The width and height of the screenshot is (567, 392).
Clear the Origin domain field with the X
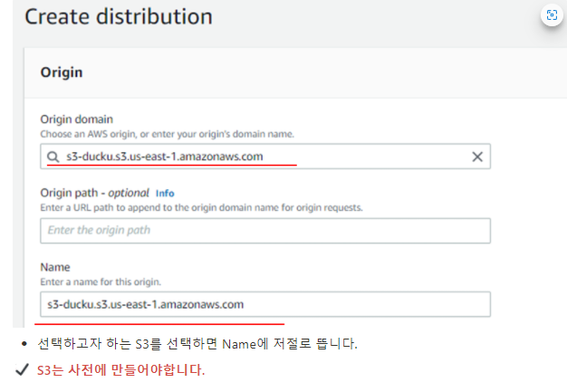pyautogui.click(x=477, y=157)
